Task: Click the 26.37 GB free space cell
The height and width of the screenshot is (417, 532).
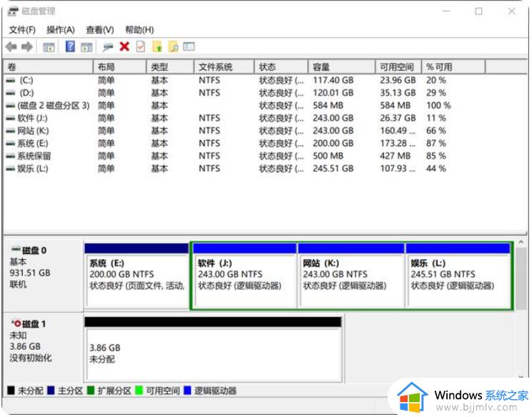Action: 398,119
